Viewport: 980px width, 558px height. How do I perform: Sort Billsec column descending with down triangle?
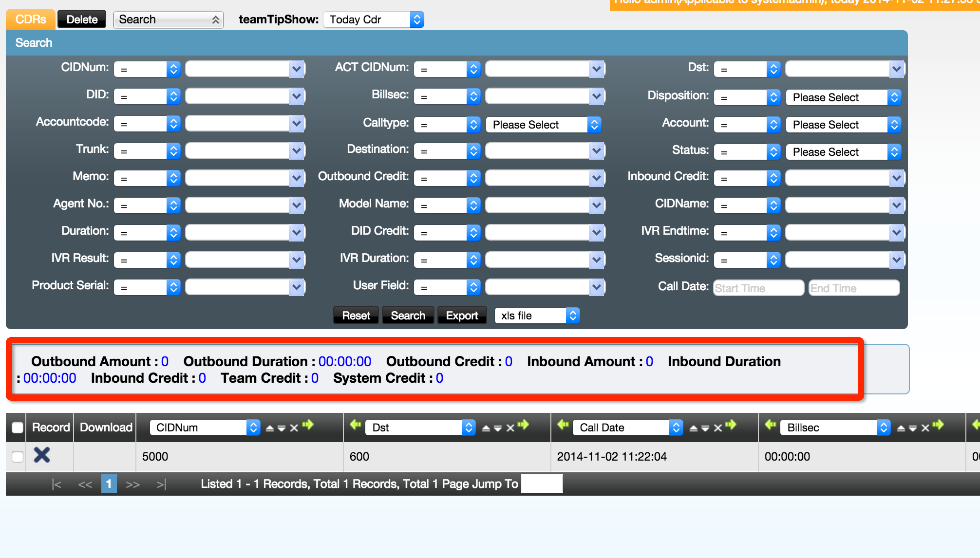(913, 428)
